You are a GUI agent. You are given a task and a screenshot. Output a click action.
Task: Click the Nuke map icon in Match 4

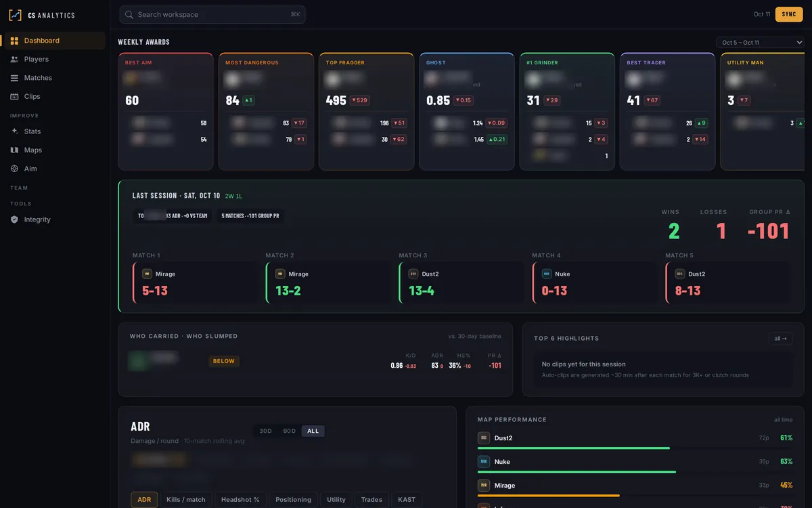pos(547,274)
